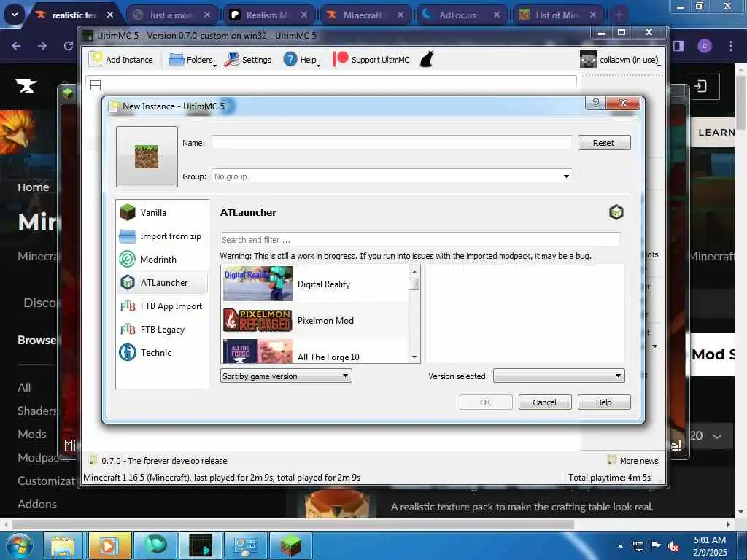
Task: Select the Digital Reality modpack
Action: click(x=315, y=284)
